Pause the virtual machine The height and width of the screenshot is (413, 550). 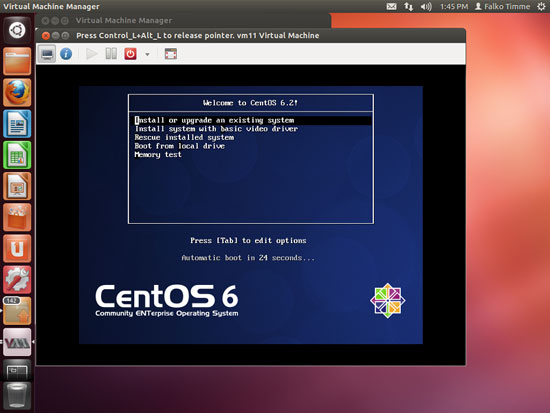[x=111, y=54]
